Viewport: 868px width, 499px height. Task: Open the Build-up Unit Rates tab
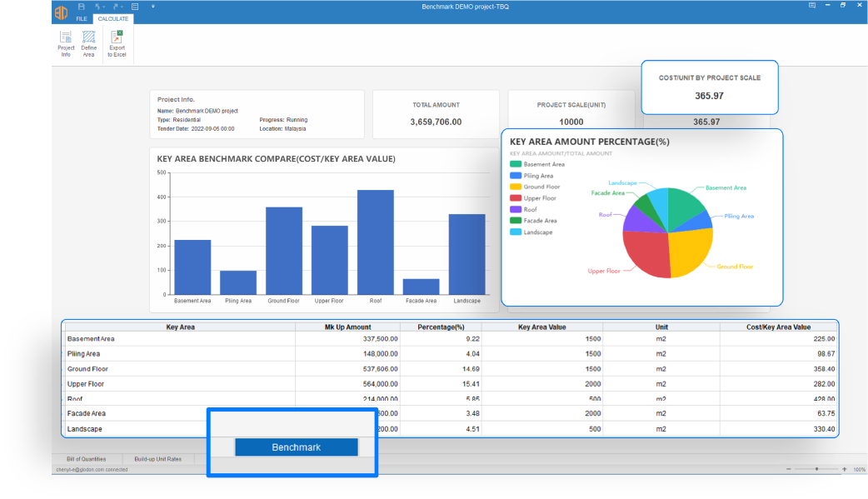[x=158, y=459]
